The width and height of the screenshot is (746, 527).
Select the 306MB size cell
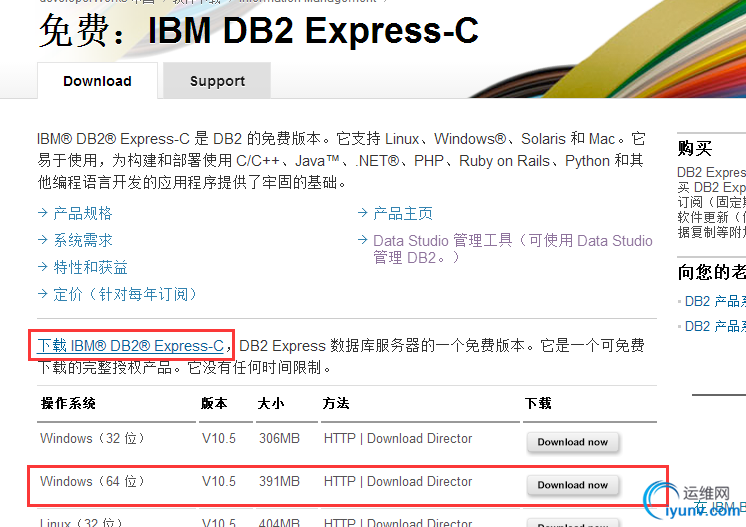[x=279, y=438]
